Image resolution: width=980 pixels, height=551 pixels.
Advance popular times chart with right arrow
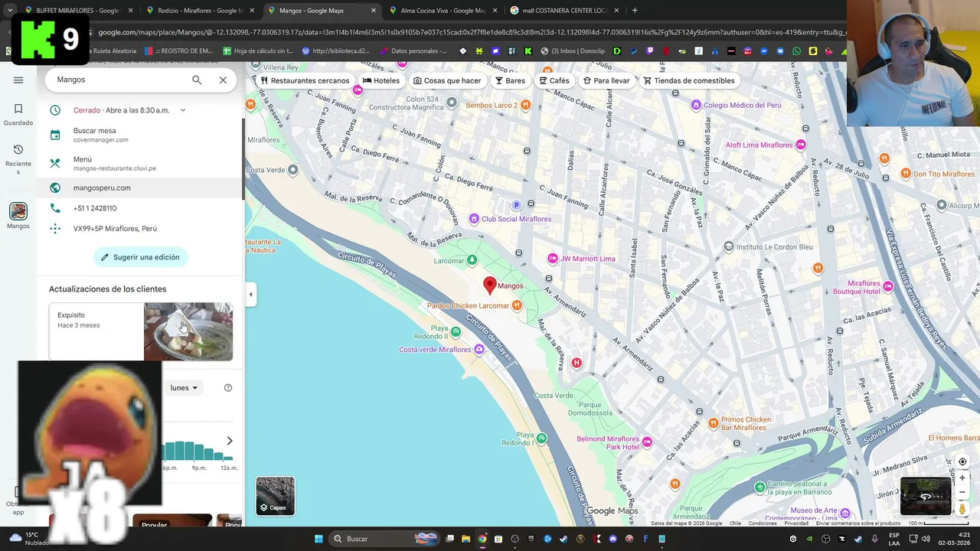(229, 441)
